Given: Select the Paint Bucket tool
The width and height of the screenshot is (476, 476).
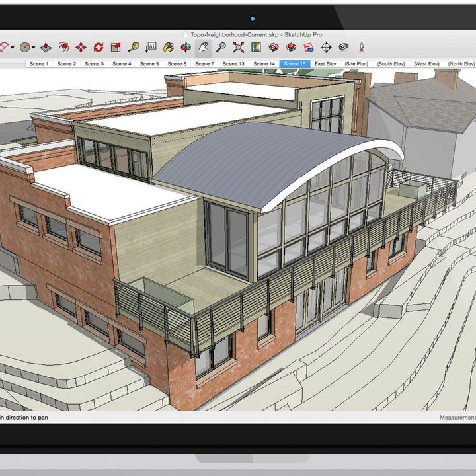Looking at the screenshot, I should point(168,47).
